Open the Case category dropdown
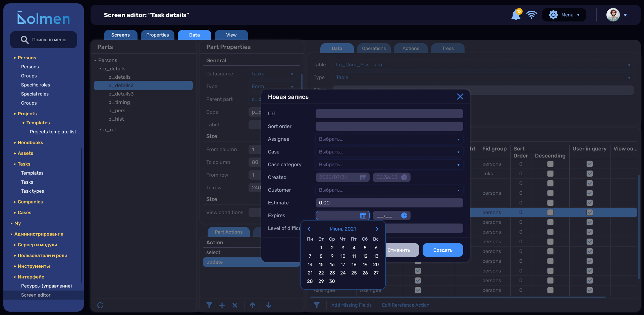Image resolution: width=644 pixels, height=315 pixels. [x=389, y=165]
